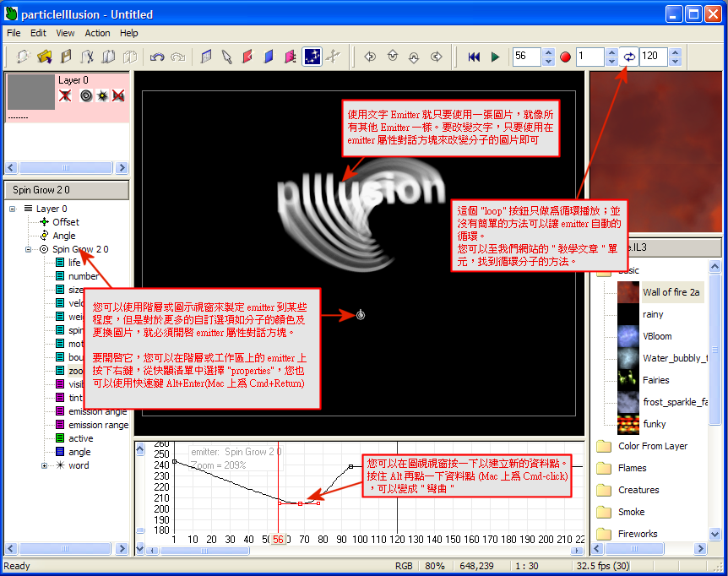Expand the word particle node
The height and width of the screenshot is (576, 728).
click(44, 465)
